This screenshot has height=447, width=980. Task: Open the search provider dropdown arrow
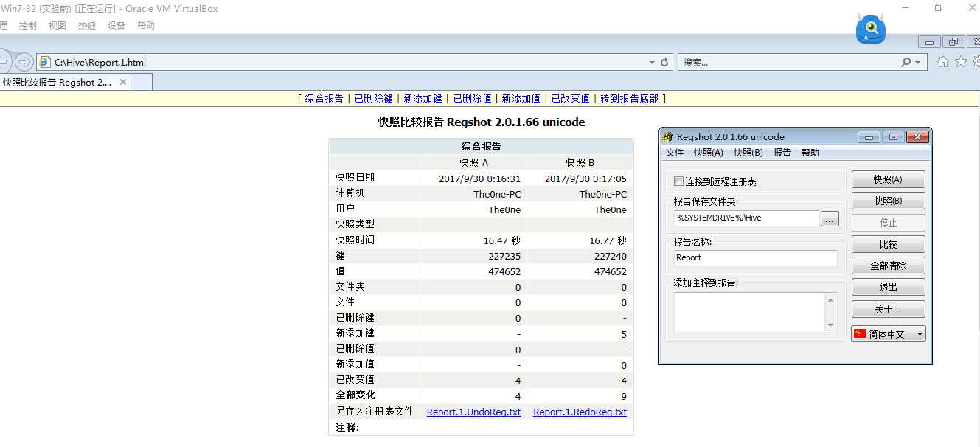tap(917, 63)
